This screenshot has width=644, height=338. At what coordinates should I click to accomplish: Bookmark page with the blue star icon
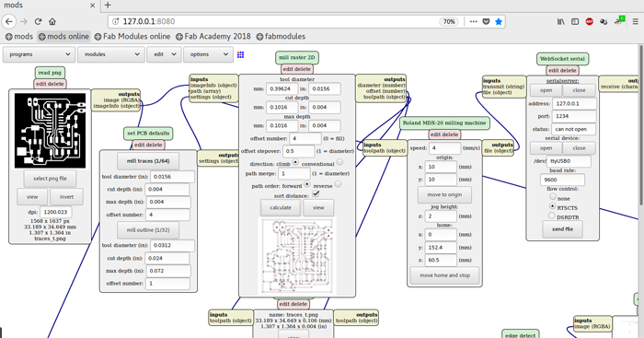coord(499,21)
